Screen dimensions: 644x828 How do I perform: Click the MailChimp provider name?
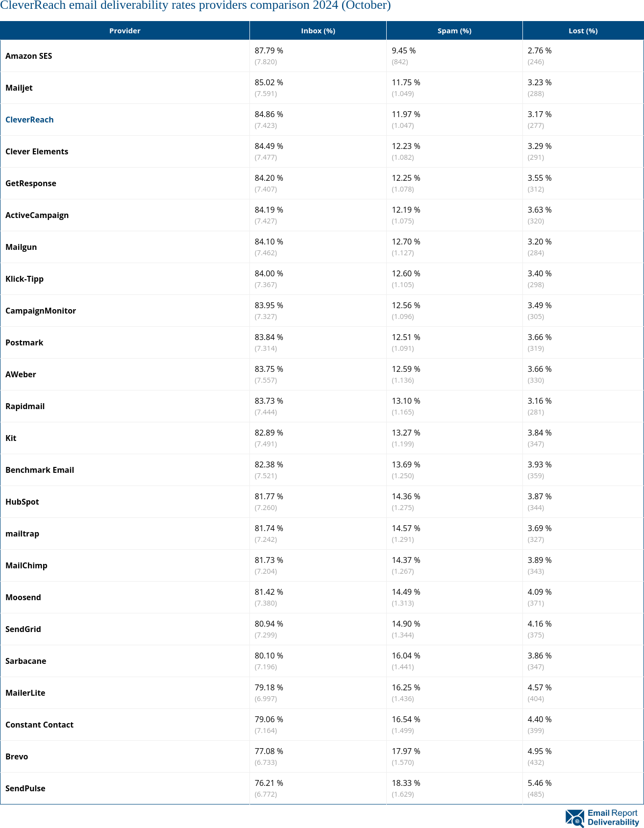point(26,565)
